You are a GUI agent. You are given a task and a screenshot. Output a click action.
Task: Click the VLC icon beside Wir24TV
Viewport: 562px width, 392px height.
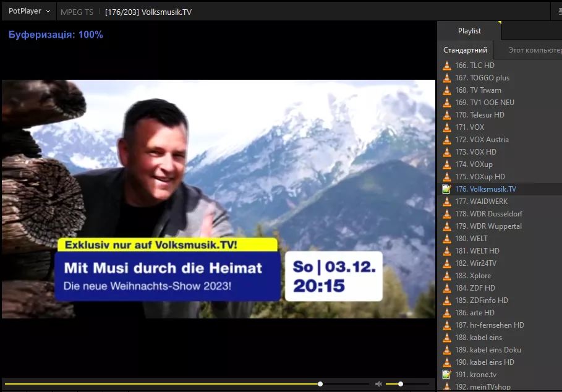click(x=446, y=263)
